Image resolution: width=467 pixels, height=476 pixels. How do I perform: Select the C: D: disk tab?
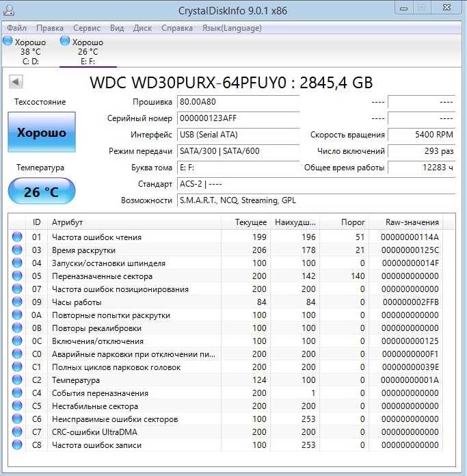pyautogui.click(x=29, y=51)
